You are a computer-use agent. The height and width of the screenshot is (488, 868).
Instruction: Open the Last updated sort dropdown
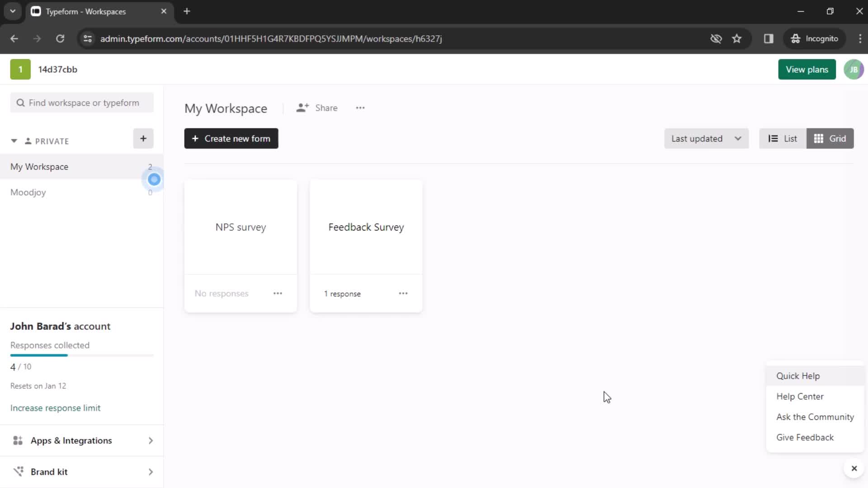(707, 138)
